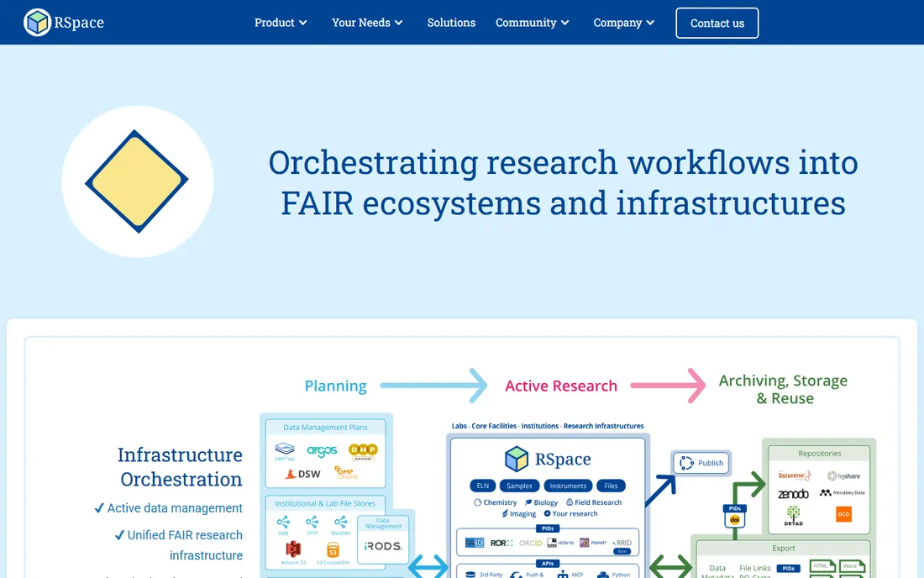Click 'Infrastructure Orchestration' heading

point(180,467)
